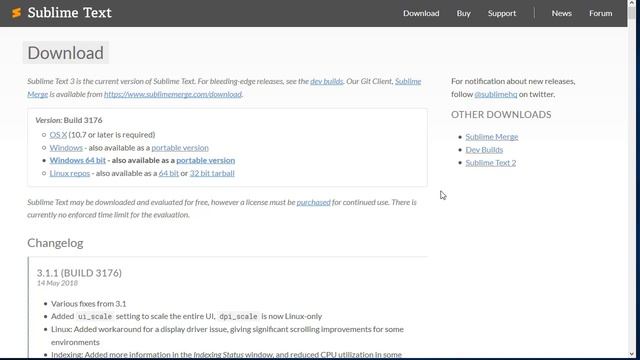The width and height of the screenshot is (640, 360).
Task: Click the page's vertical scrollbar
Action: [x=632, y=180]
